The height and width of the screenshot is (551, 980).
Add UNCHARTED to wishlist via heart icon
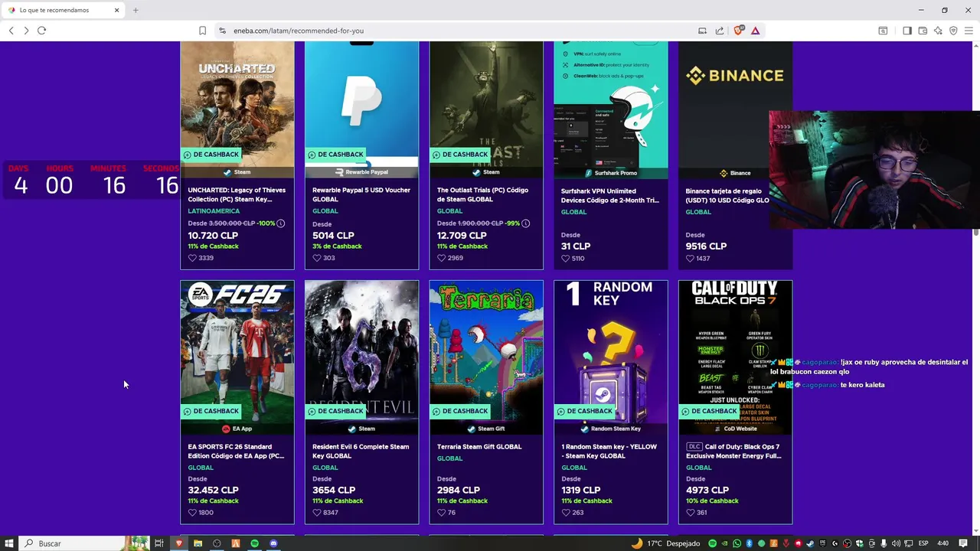point(192,258)
